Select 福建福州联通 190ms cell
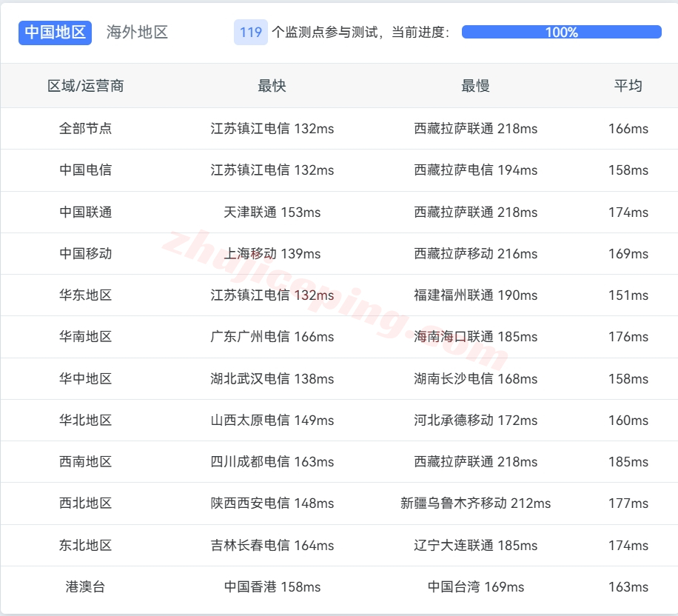Image resolution: width=678 pixels, height=616 pixels. 475,295
